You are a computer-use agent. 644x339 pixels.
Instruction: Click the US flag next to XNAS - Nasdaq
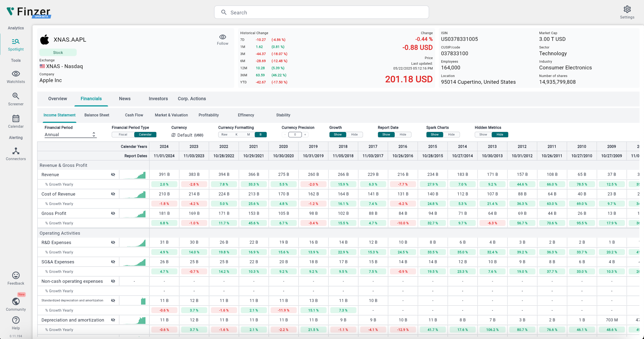(x=42, y=66)
